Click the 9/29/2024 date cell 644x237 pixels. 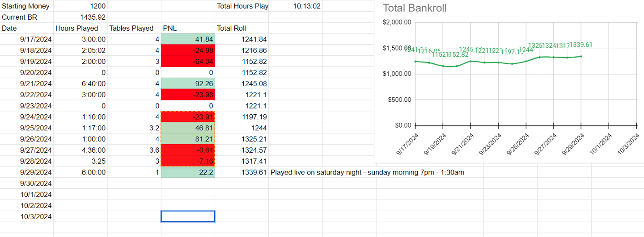pyautogui.click(x=27, y=172)
